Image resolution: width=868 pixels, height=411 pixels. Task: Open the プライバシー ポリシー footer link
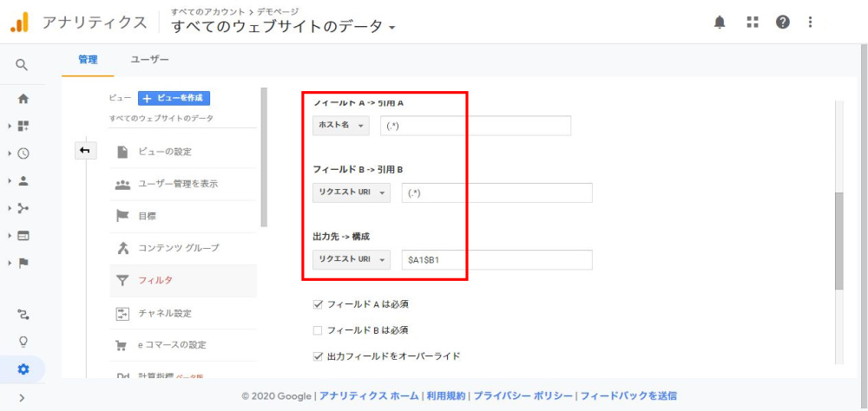tap(523, 395)
